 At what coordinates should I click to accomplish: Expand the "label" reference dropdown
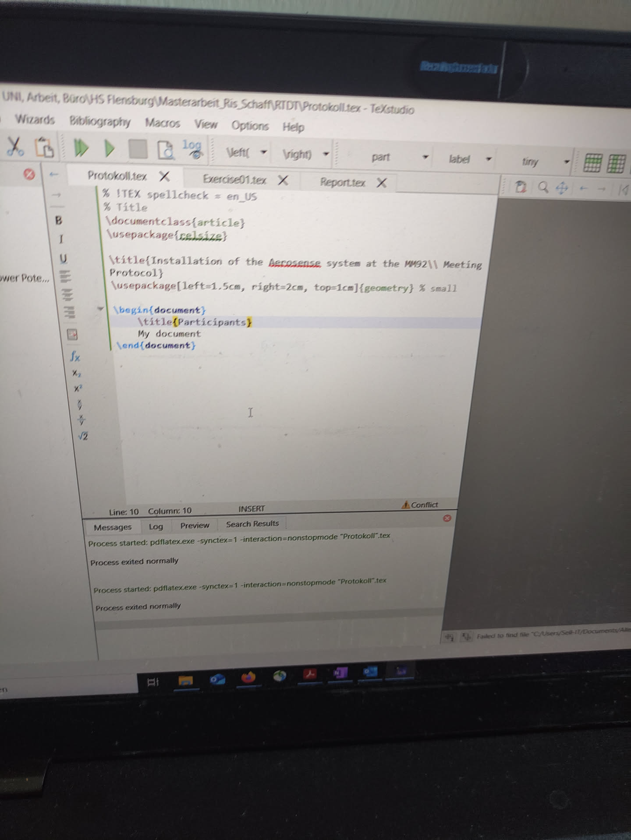pyautogui.click(x=488, y=159)
